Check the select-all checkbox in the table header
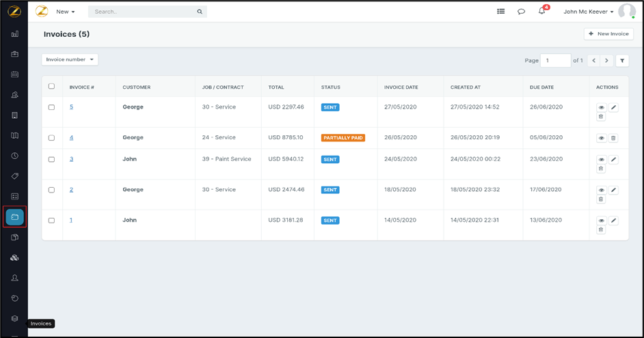This screenshot has width=644, height=338. click(x=51, y=87)
